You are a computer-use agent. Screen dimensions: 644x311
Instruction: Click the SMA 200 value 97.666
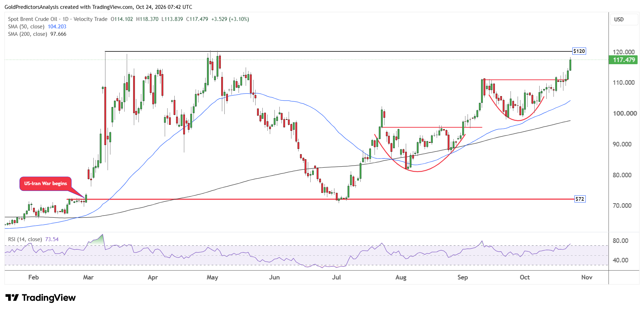[58, 34]
